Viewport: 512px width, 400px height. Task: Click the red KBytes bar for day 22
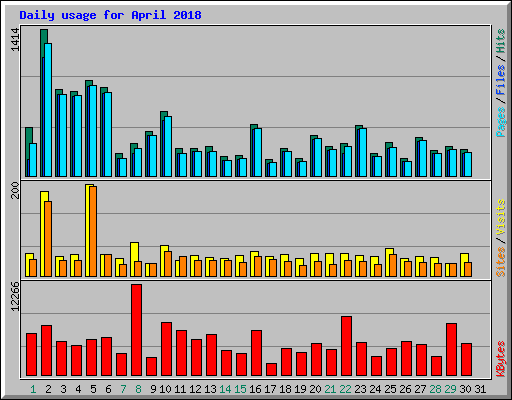point(346,346)
